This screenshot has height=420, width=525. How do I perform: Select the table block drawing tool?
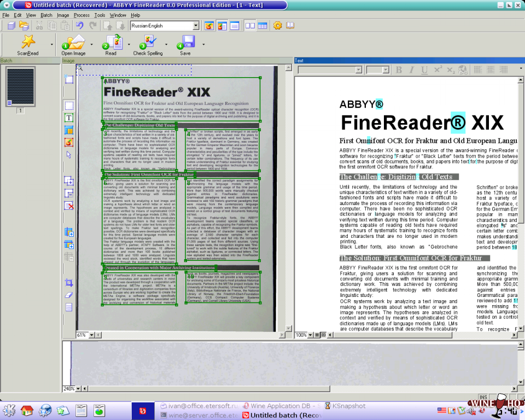point(69,130)
